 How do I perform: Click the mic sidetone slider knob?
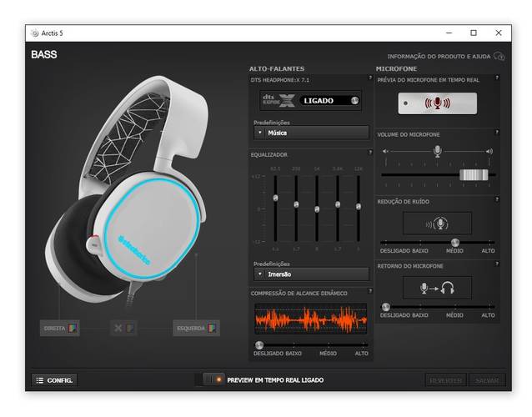[386, 307]
